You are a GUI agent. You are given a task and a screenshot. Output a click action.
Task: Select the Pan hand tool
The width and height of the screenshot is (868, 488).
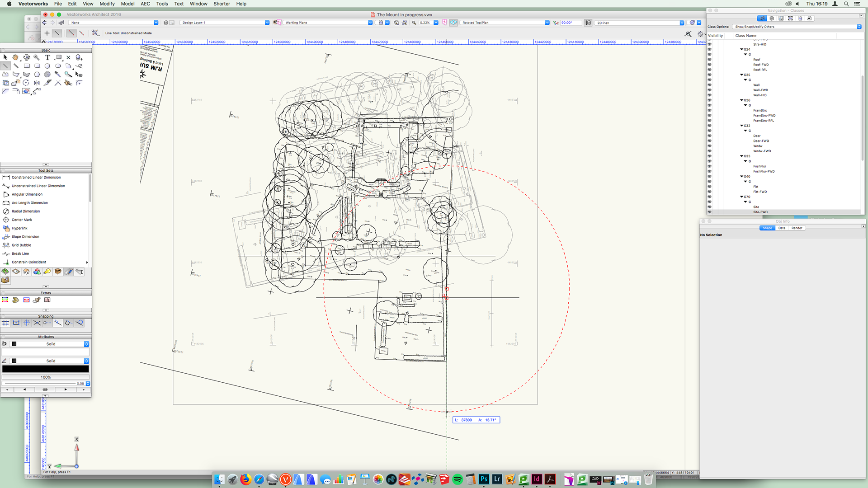point(16,57)
